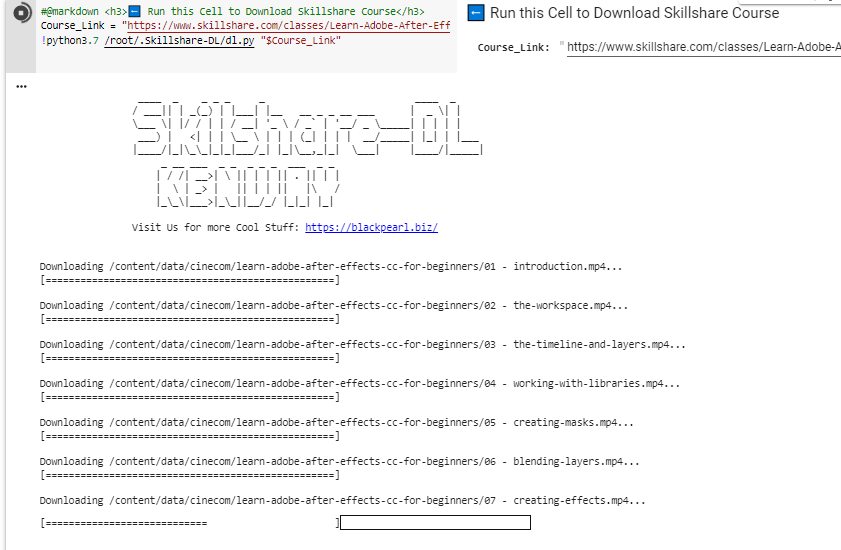Click the blue arrow icon in the form title
Screen dimensions: 841x550
pos(476,13)
